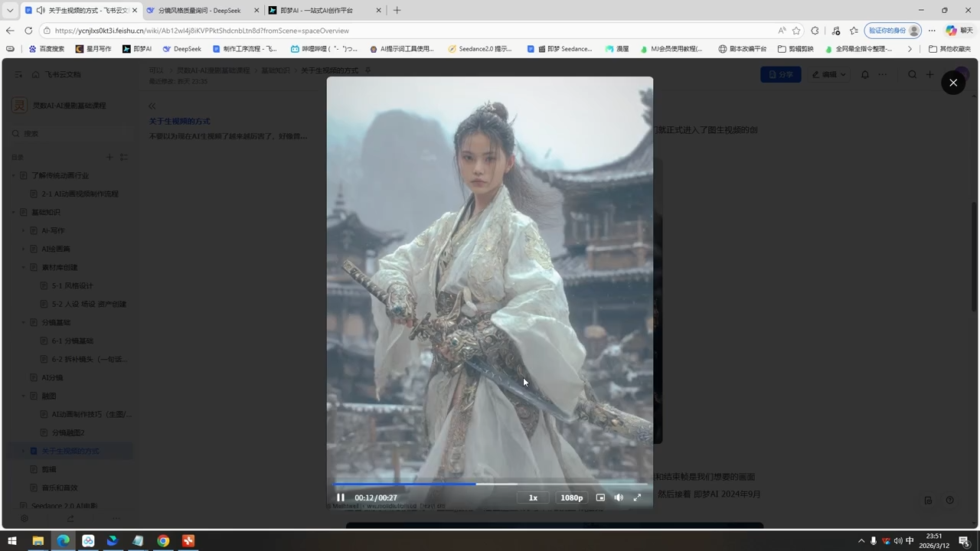Screen dimensions: 980x551
Task: Enter fullscreen mode in the video player
Action: pos(637,497)
